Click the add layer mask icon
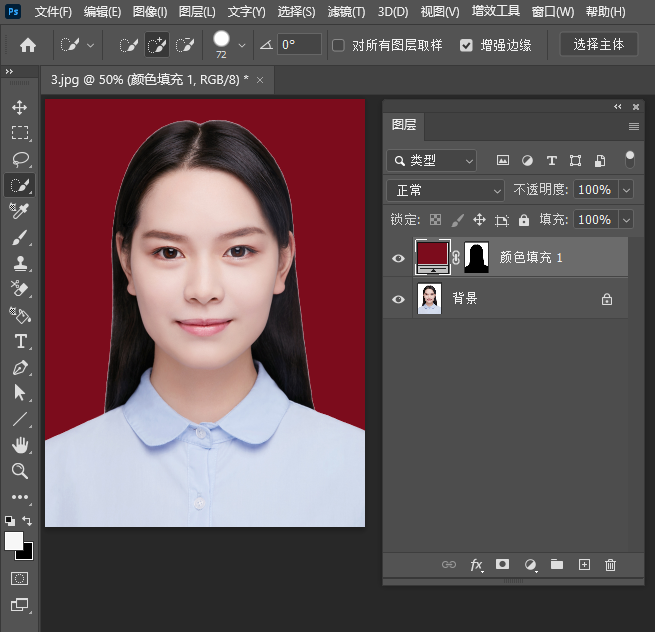Screen dimensions: 655x632 503,565
